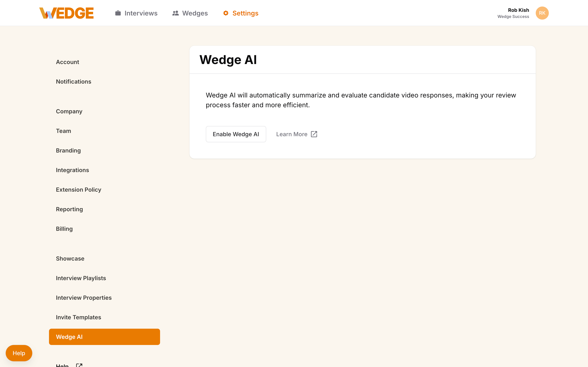Open the RK user avatar

(542, 13)
